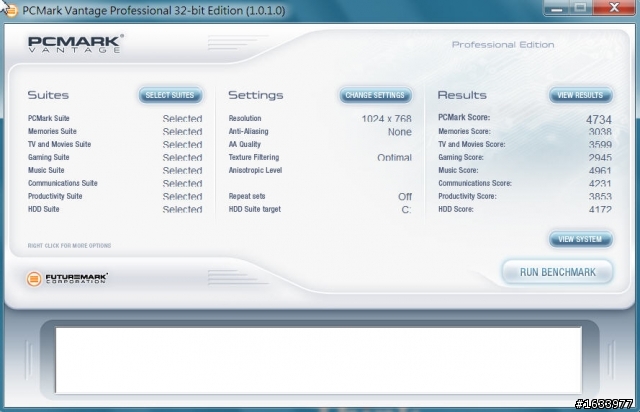Select the Memories Suite row label
Screen dimensions: 640x412
click(x=52, y=131)
